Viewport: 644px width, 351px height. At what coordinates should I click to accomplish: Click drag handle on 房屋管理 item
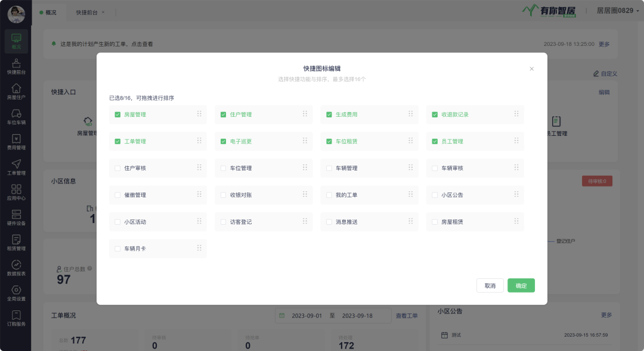199,114
